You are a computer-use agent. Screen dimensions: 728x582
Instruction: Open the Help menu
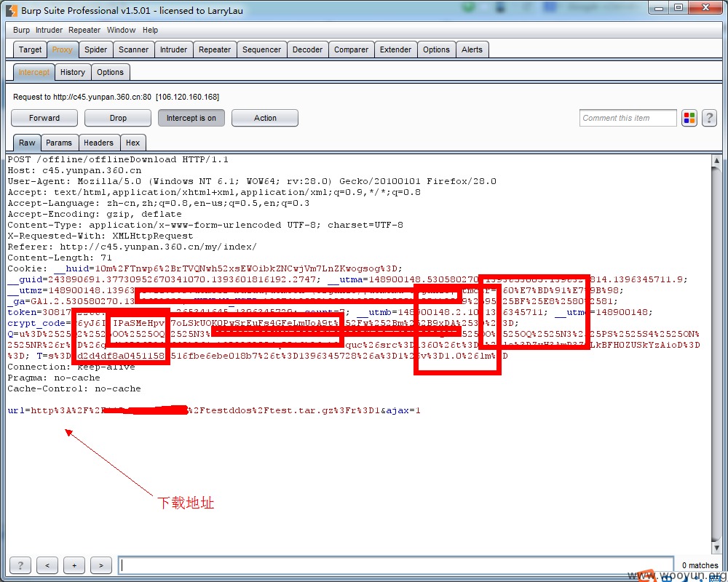pos(150,30)
